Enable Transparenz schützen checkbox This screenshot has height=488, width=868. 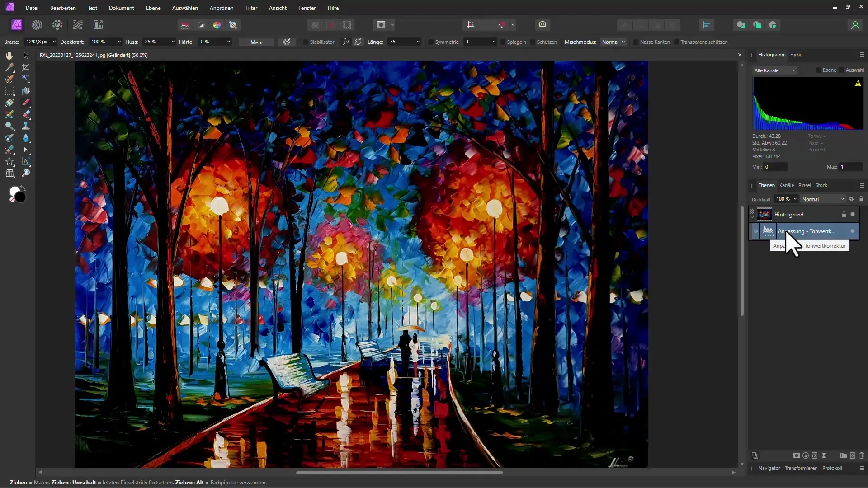(x=676, y=42)
